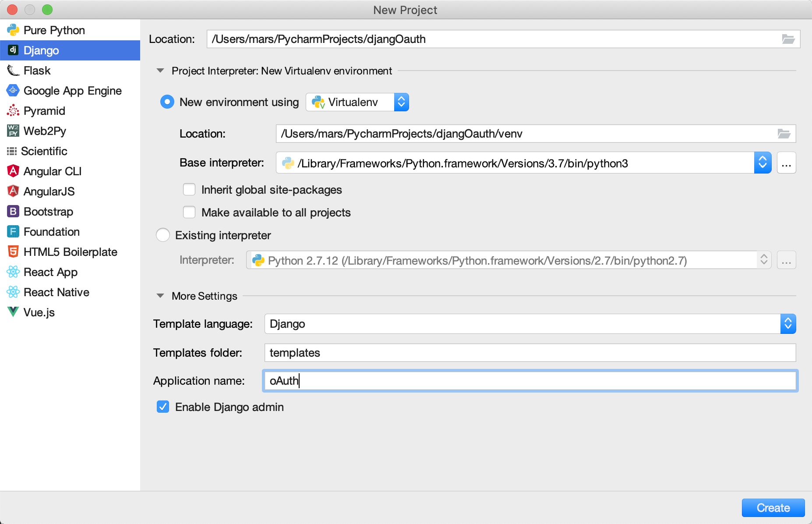Click the project Location path field

click(494, 39)
